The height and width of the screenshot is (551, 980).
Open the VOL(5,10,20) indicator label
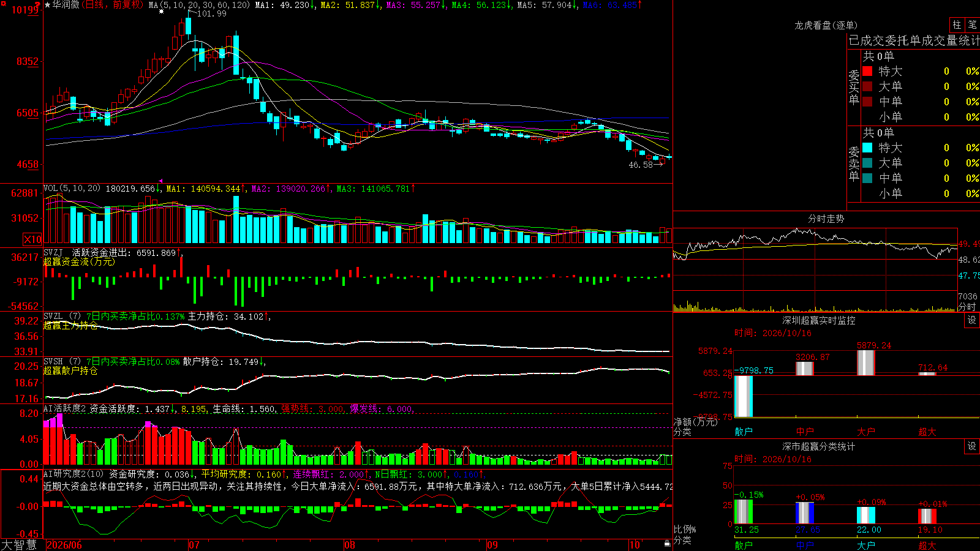click(72, 189)
